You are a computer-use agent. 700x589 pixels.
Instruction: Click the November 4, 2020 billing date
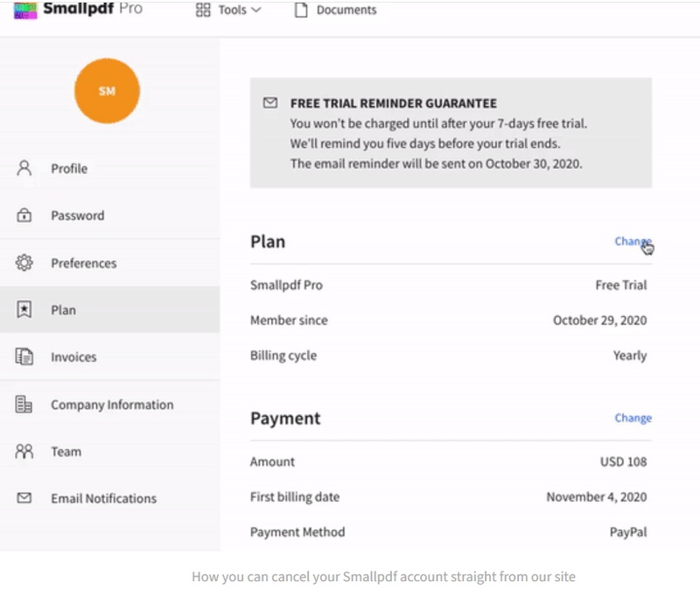pos(597,496)
